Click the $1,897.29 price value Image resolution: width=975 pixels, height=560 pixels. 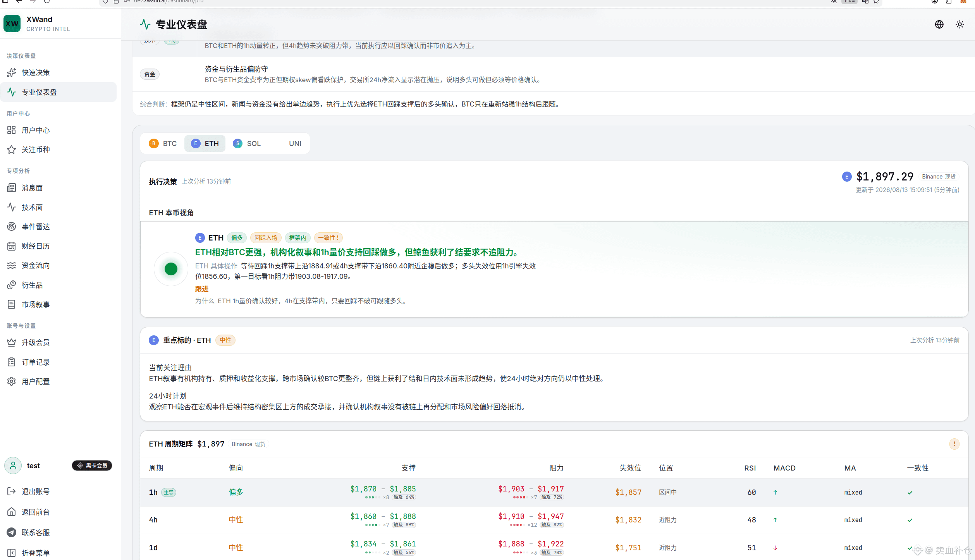885,177
